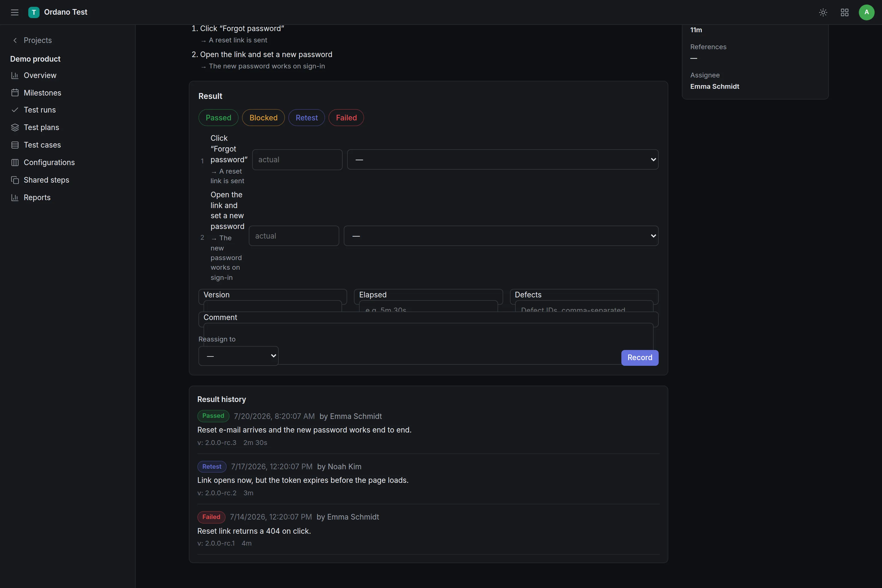Navigate to Test runs

click(40, 110)
